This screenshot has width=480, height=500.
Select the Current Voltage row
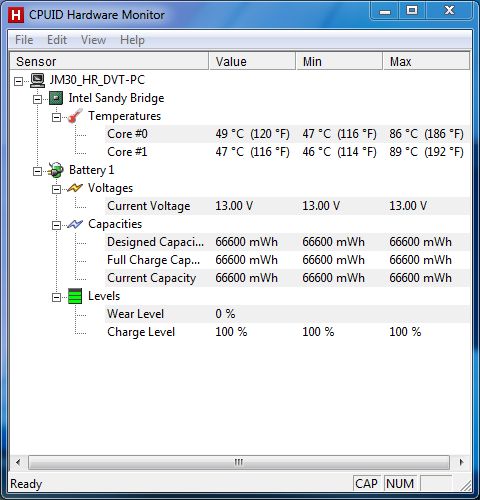(287, 206)
